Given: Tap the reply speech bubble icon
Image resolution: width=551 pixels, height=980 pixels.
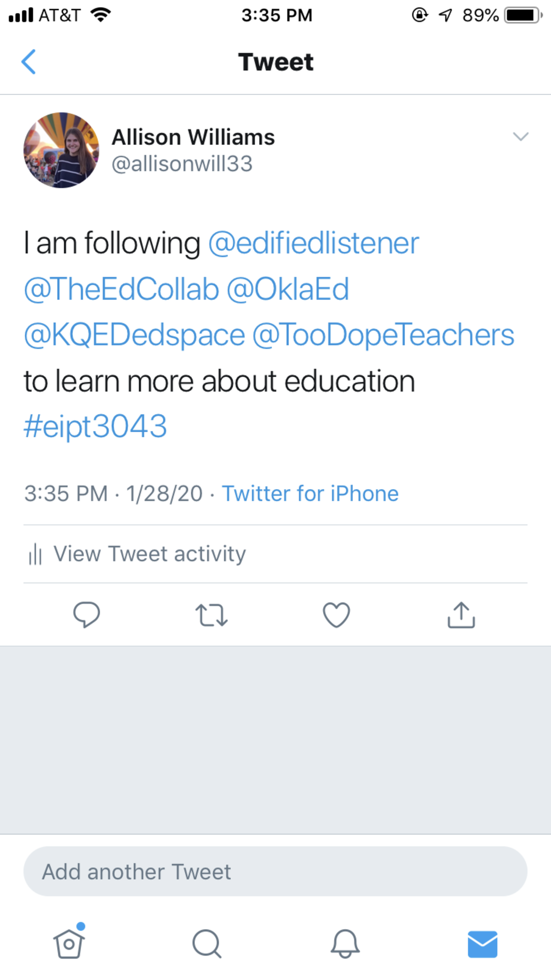Looking at the screenshot, I should pyautogui.click(x=87, y=614).
